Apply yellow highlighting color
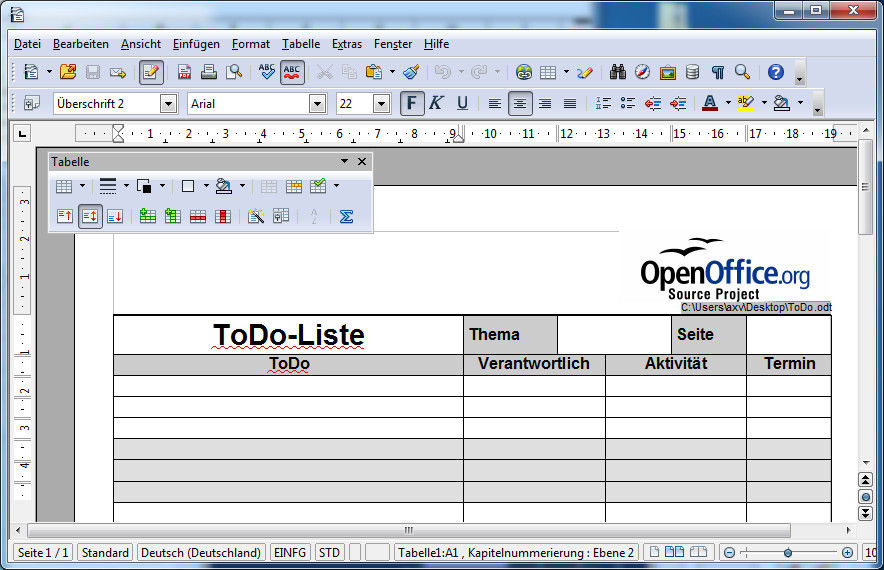This screenshot has width=884, height=570. point(746,103)
